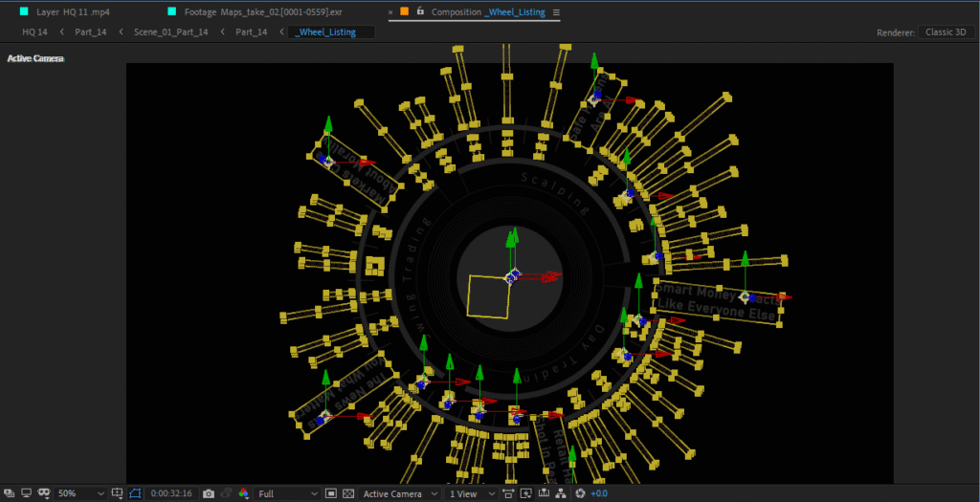
Task: Click the cyan label of Layer HQ 11
Action: pyautogui.click(x=24, y=11)
